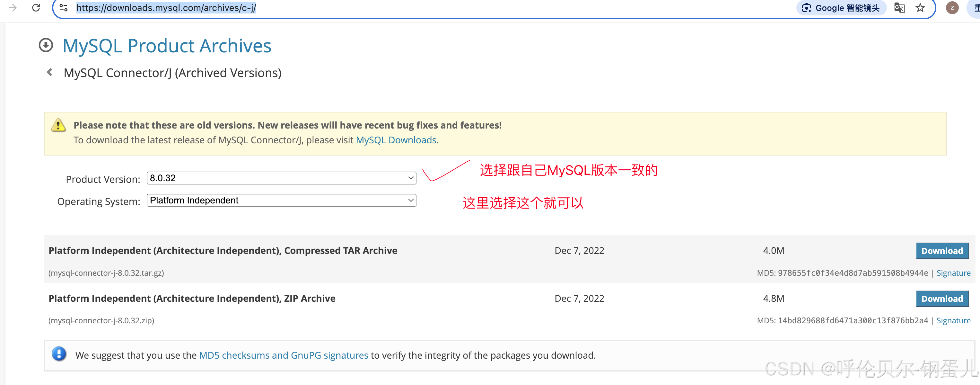Open the Product Version dropdown
Image resolution: width=980 pixels, height=385 pixels.
(x=281, y=178)
